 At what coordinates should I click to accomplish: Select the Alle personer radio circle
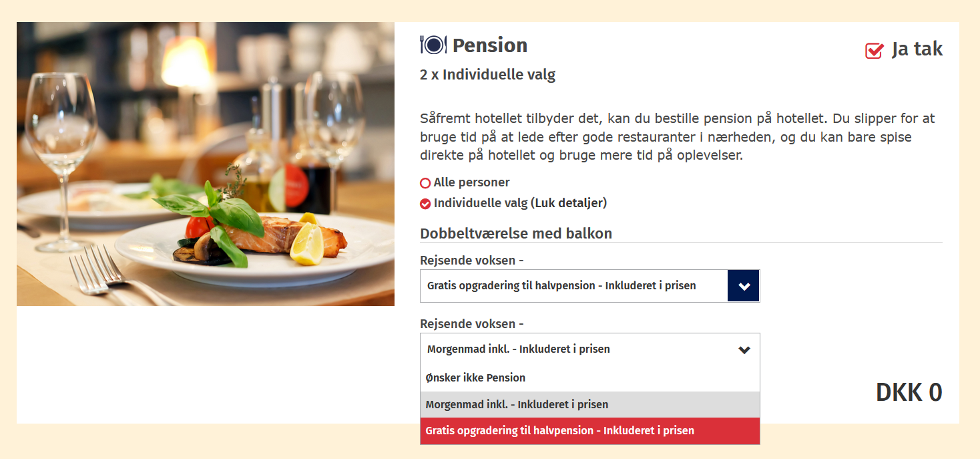click(425, 183)
